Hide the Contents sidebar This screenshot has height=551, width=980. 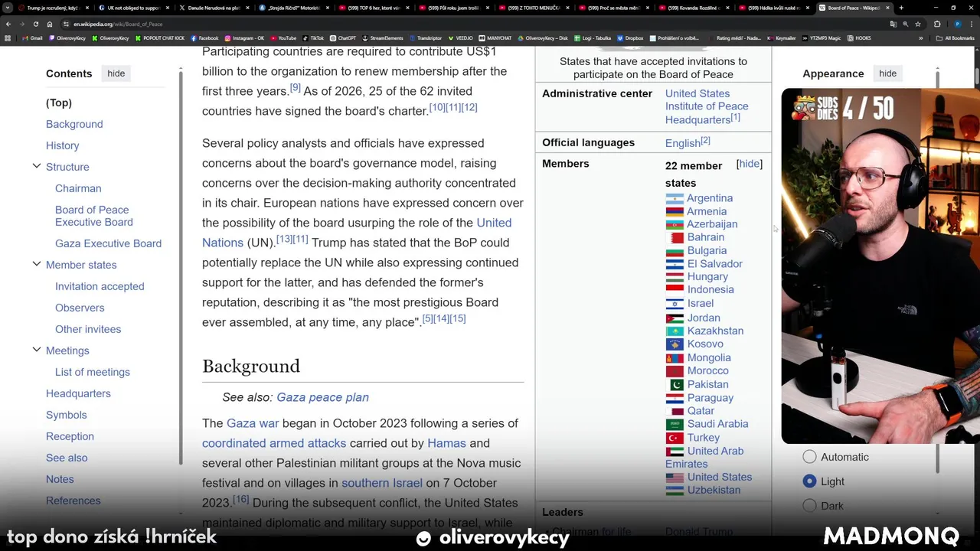tap(116, 73)
